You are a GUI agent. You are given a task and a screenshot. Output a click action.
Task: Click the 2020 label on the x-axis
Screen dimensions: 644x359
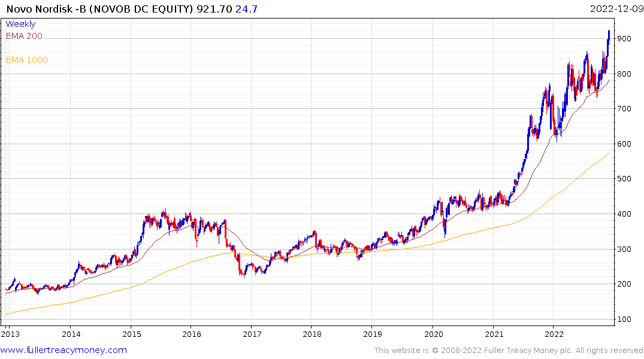click(x=434, y=334)
